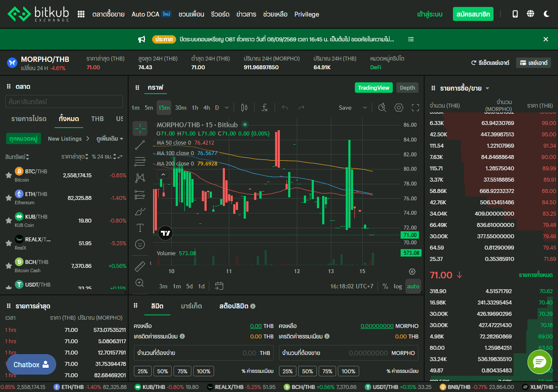
Task: Favorite the BTC/THB star
Action: (x=8, y=175)
